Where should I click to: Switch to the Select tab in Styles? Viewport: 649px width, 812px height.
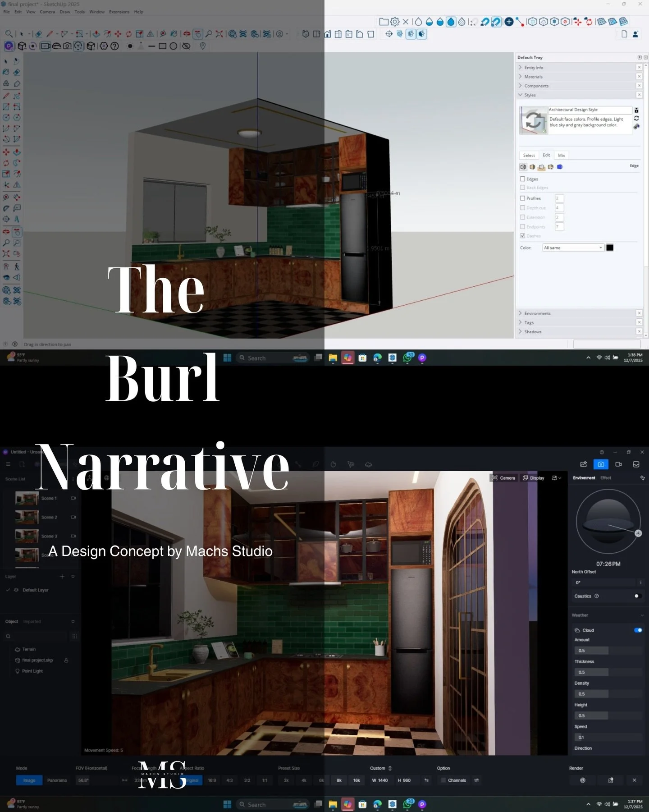[529, 155]
